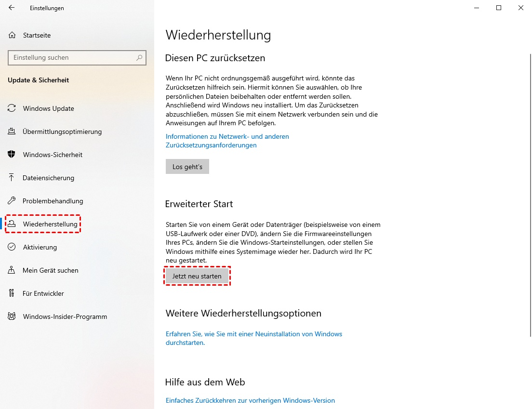Click the Los geht's button
Screen dimensions: 532x409
pos(187,167)
